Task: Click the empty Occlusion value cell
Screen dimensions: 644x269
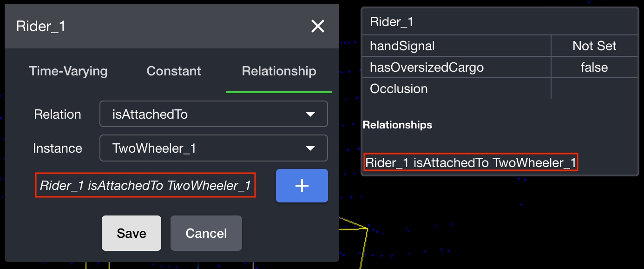Action: coord(594,89)
